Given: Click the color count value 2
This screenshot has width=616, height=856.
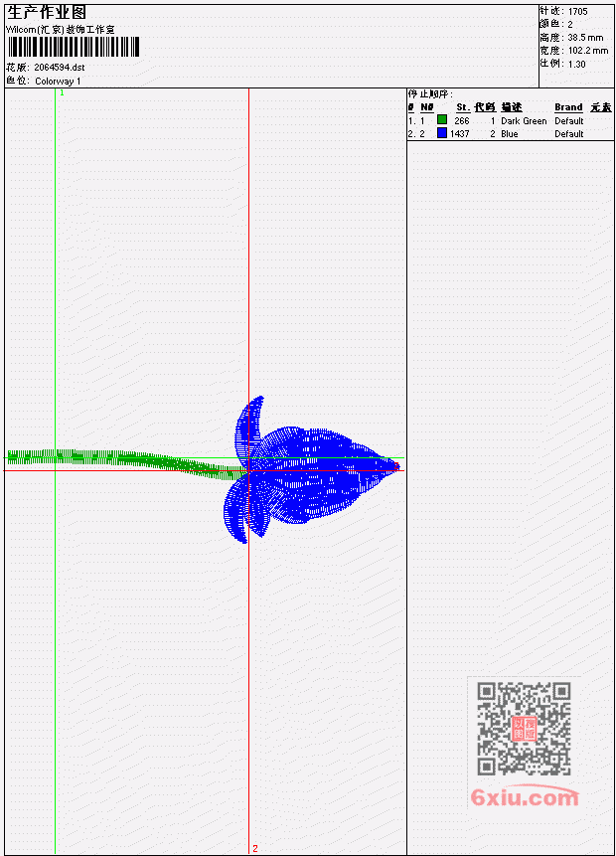Looking at the screenshot, I should click(570, 25).
